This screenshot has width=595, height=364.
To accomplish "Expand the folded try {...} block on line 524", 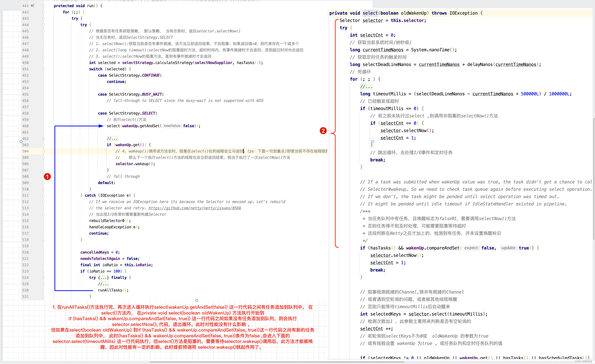I will pyautogui.click(x=43, y=278).
